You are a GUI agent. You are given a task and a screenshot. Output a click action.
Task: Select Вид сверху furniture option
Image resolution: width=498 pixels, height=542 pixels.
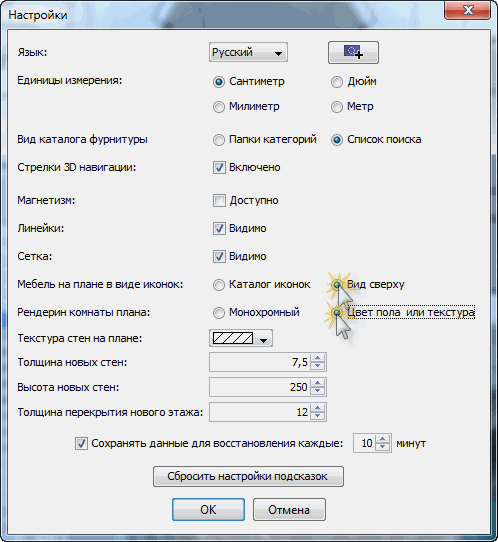pos(337,285)
